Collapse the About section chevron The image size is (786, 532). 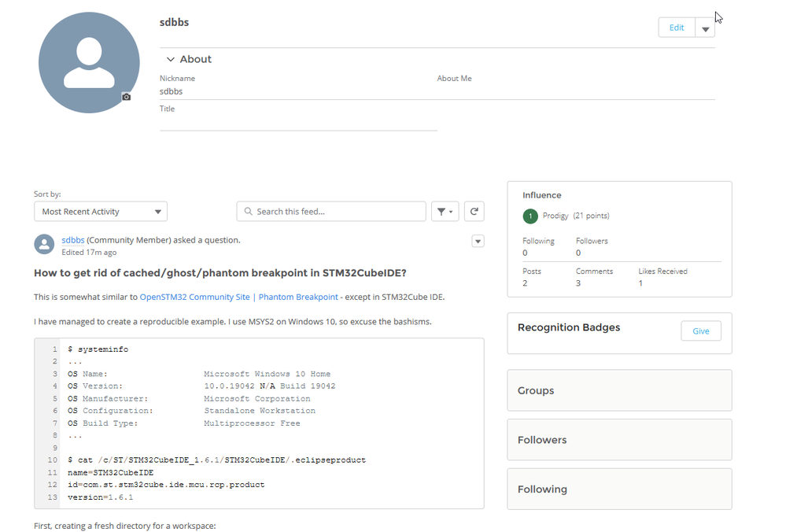pos(171,59)
